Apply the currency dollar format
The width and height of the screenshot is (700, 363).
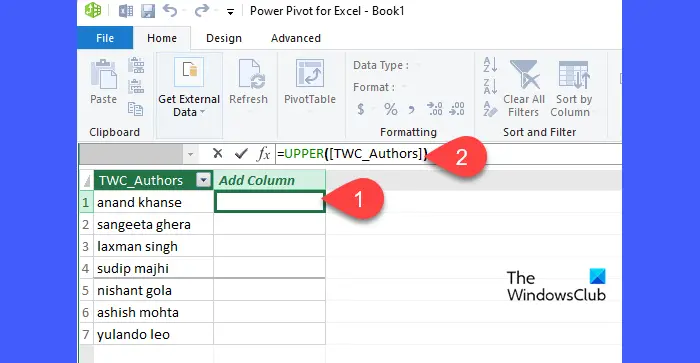tap(361, 109)
